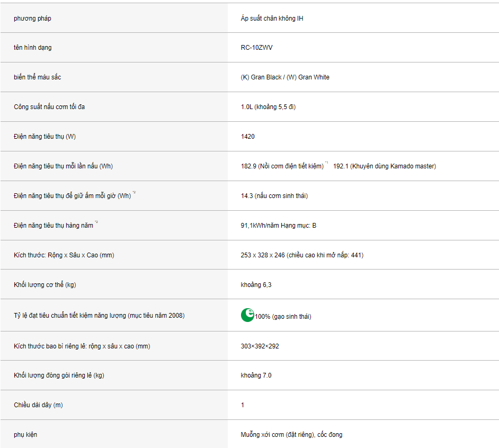The width and height of the screenshot is (499, 448).
Task: Click the purple "1" cord length value
Action: tap(243, 405)
